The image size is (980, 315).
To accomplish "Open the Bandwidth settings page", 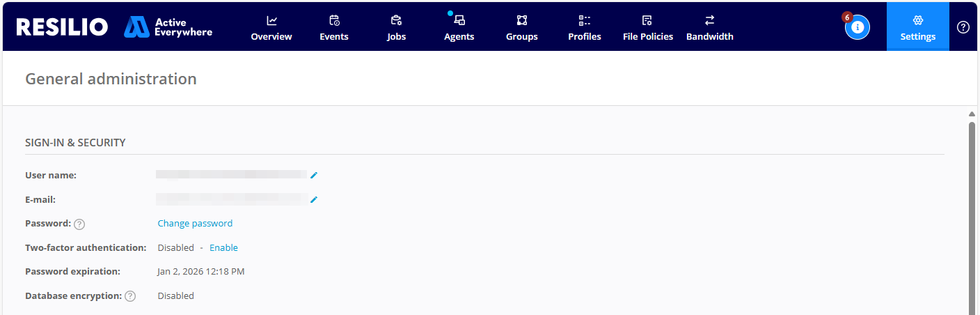I will tap(709, 28).
